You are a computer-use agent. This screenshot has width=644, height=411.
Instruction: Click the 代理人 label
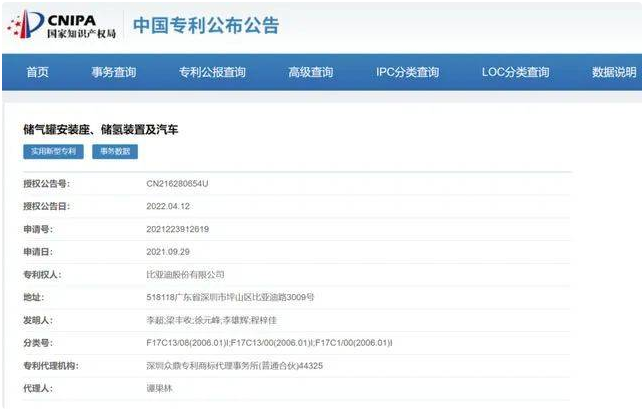coord(38,388)
